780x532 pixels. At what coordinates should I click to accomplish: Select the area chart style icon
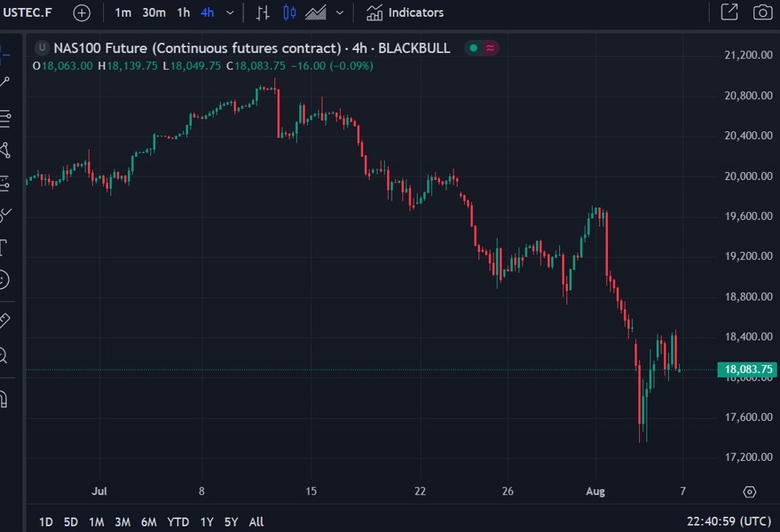(317, 13)
